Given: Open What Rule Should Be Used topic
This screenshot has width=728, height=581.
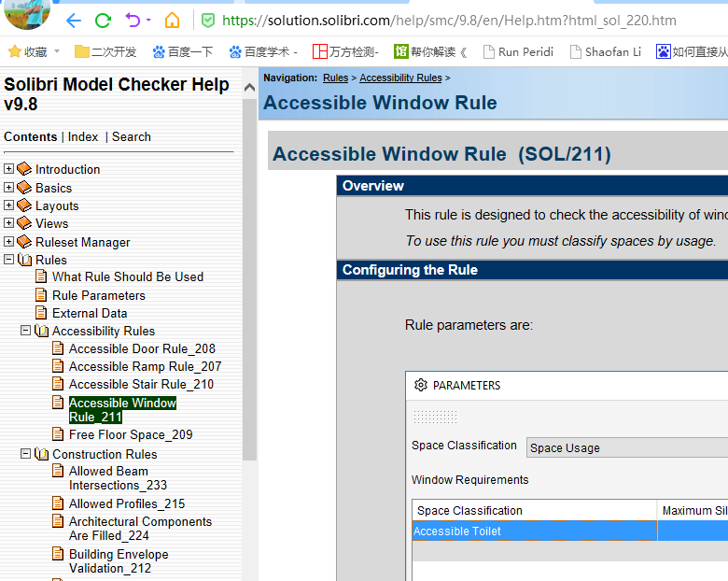Looking at the screenshot, I should [128, 276].
